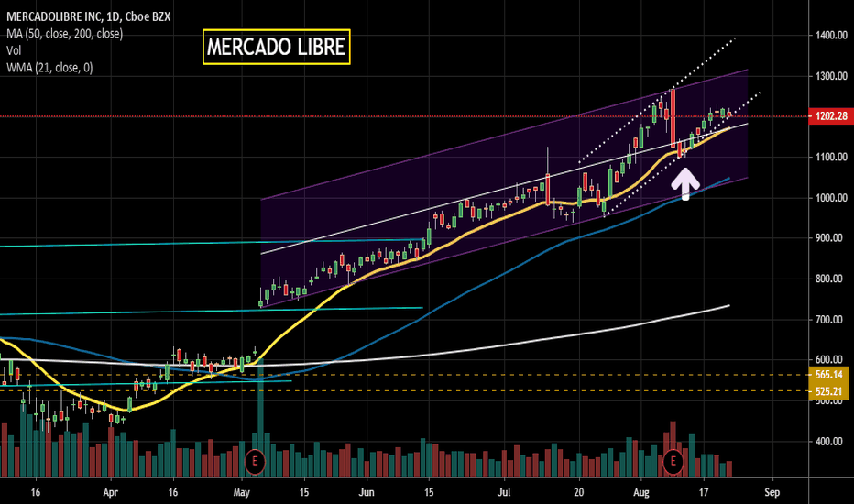Viewport: 854px width, 504px height.
Task: Click the Aug date axis label
Action: pyautogui.click(x=641, y=493)
